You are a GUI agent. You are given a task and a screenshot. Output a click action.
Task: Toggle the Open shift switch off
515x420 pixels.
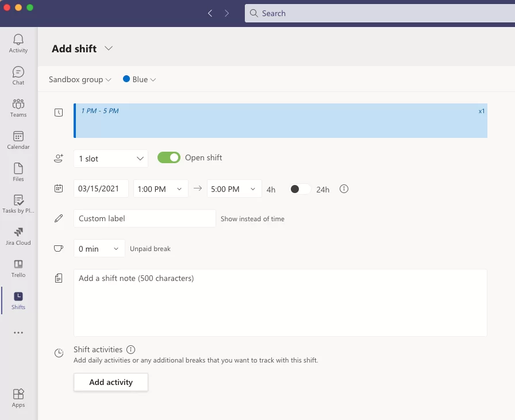168,157
